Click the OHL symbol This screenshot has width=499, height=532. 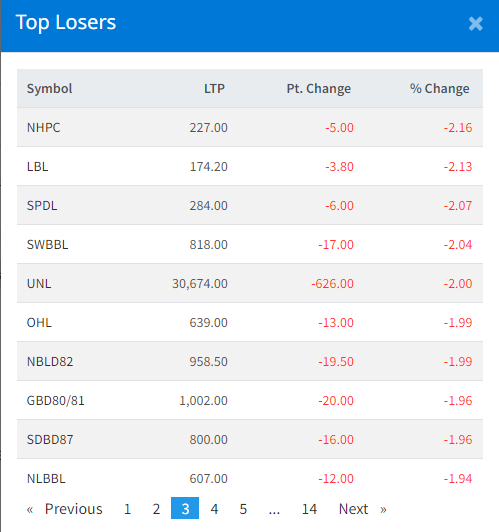pyautogui.click(x=39, y=323)
